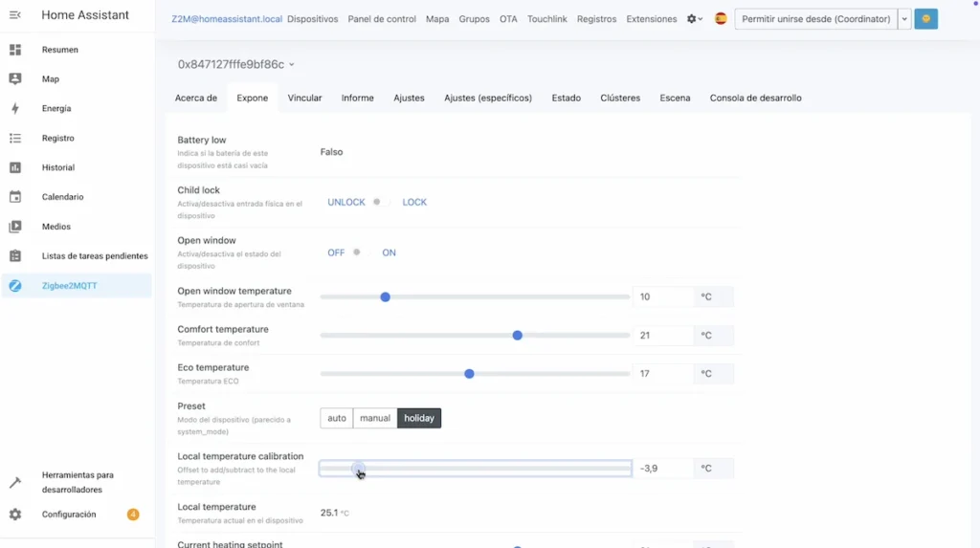Open the Zigbee2MQTT settings gear menu
980x548 pixels.
click(695, 19)
